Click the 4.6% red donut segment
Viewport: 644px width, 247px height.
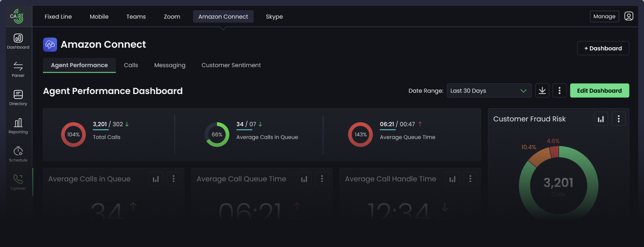pos(554,152)
